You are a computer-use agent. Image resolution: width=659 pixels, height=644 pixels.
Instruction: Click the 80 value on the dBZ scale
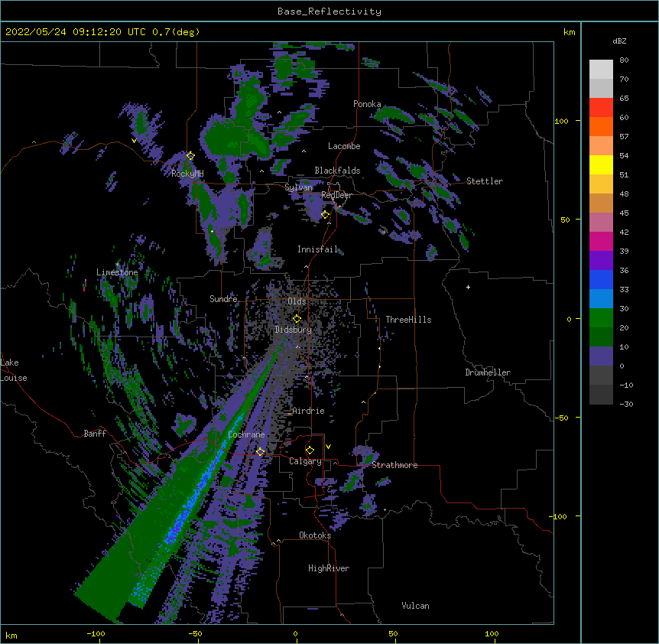pyautogui.click(x=624, y=60)
